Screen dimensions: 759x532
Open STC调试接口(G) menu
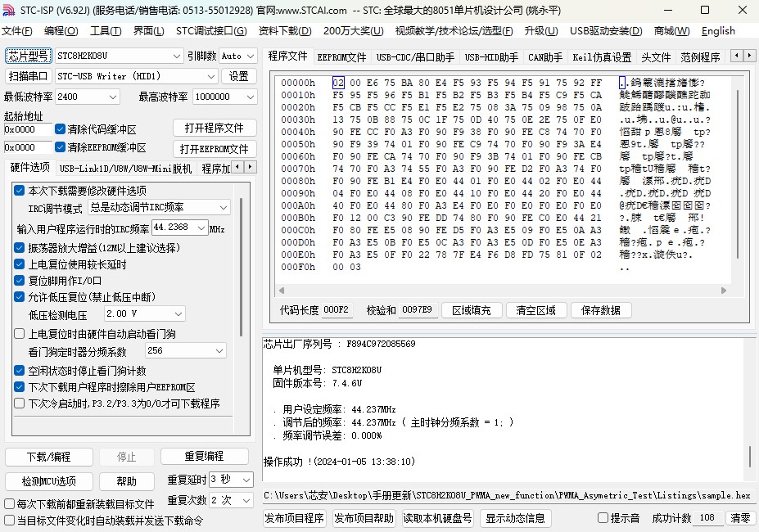pyautogui.click(x=211, y=31)
